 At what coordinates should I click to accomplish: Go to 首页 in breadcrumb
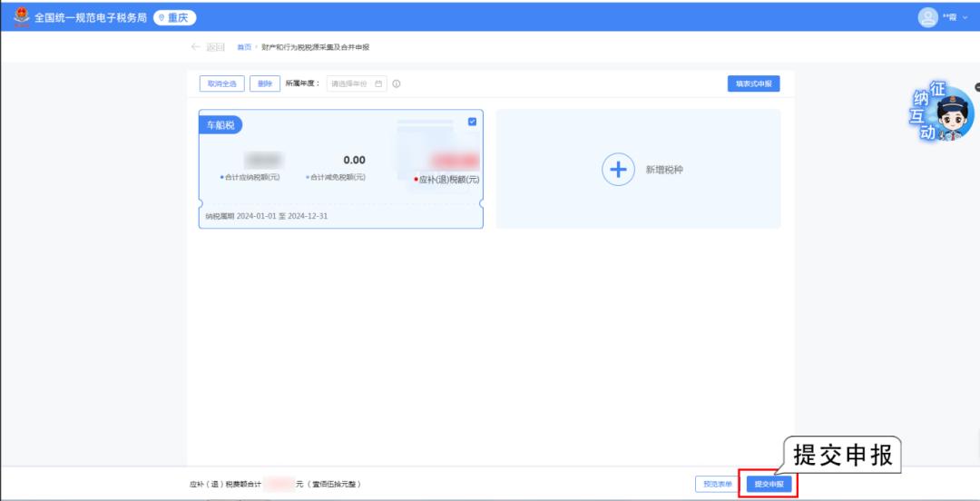point(243,47)
